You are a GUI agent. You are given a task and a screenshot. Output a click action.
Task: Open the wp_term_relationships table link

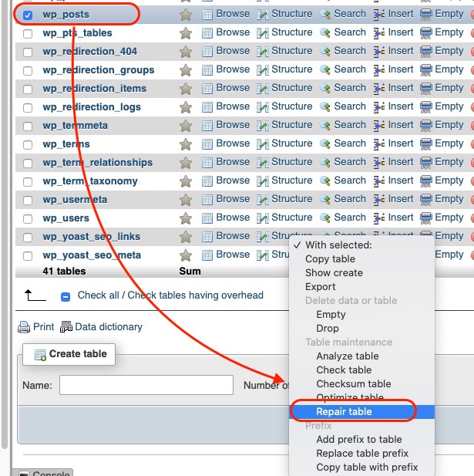click(98, 163)
